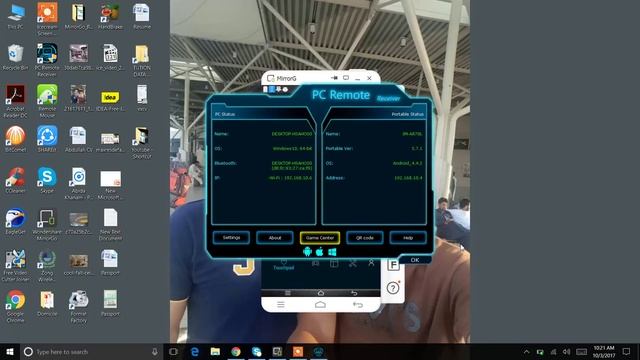Click the Android 4.4.2 OS value
The height and width of the screenshot is (360, 640).
[407, 163]
